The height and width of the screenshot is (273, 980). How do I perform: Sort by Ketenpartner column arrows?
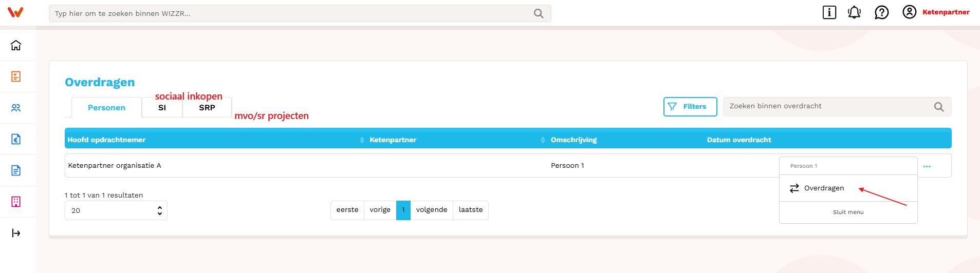point(543,140)
